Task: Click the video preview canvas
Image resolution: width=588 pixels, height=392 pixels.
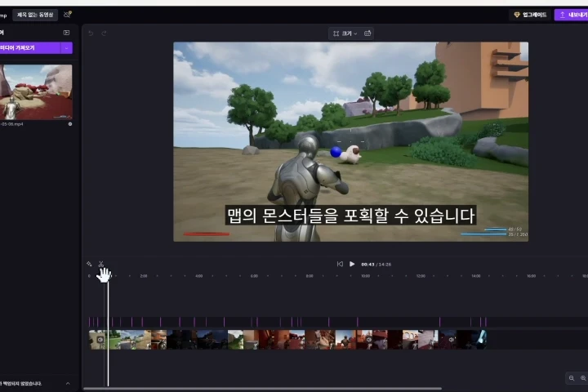Action: pos(350,141)
